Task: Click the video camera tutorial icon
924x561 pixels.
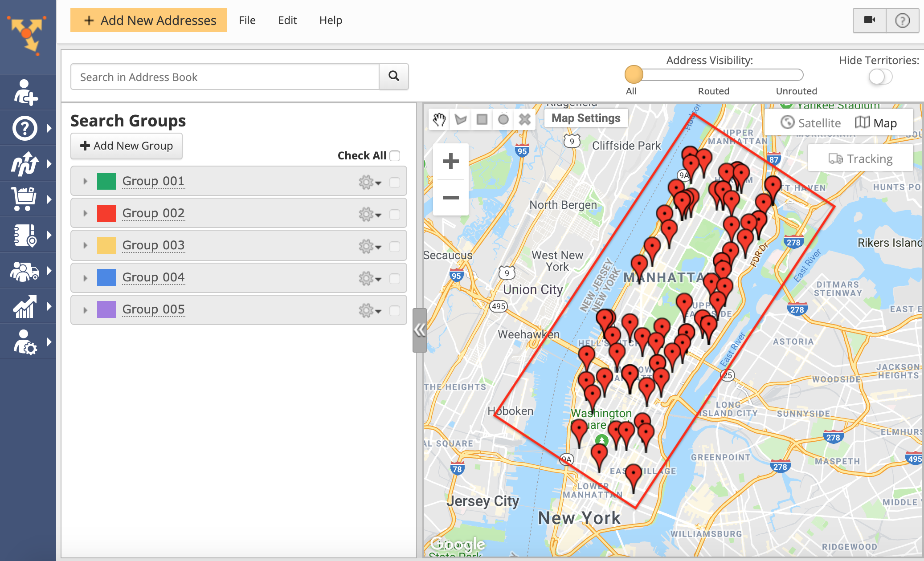Action: (869, 20)
